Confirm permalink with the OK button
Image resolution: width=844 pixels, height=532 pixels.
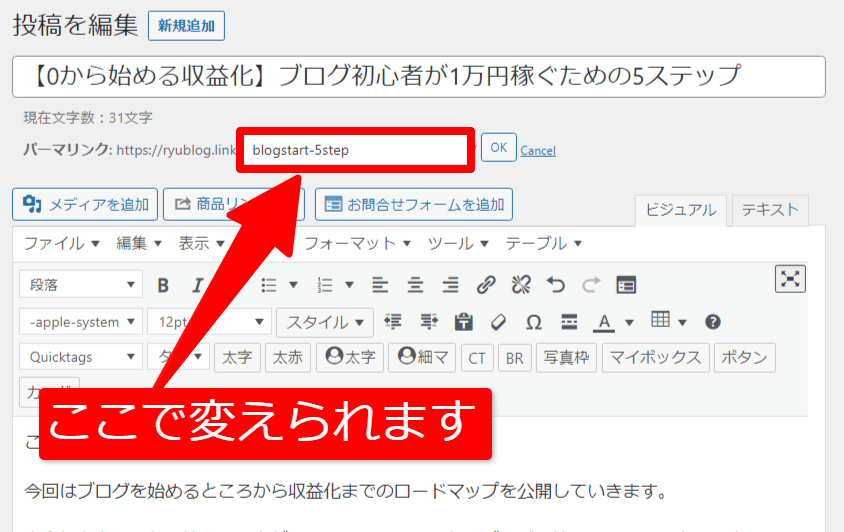click(498, 148)
